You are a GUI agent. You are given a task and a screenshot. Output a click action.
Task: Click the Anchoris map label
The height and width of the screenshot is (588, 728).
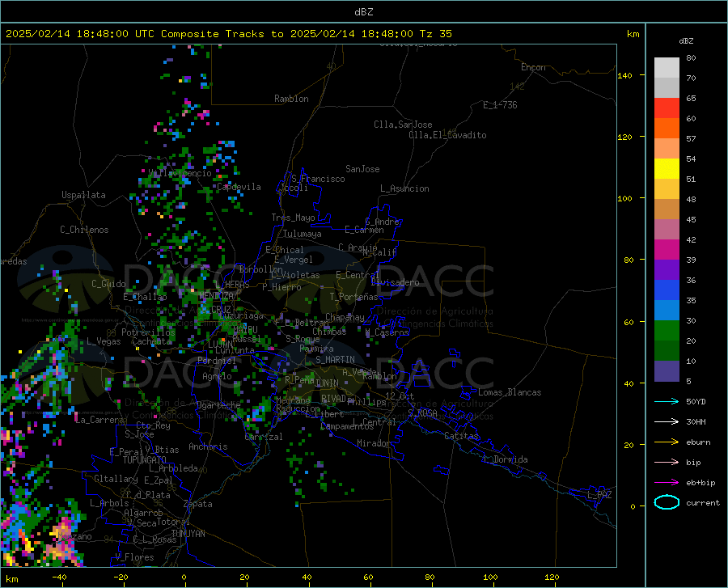[208, 447]
